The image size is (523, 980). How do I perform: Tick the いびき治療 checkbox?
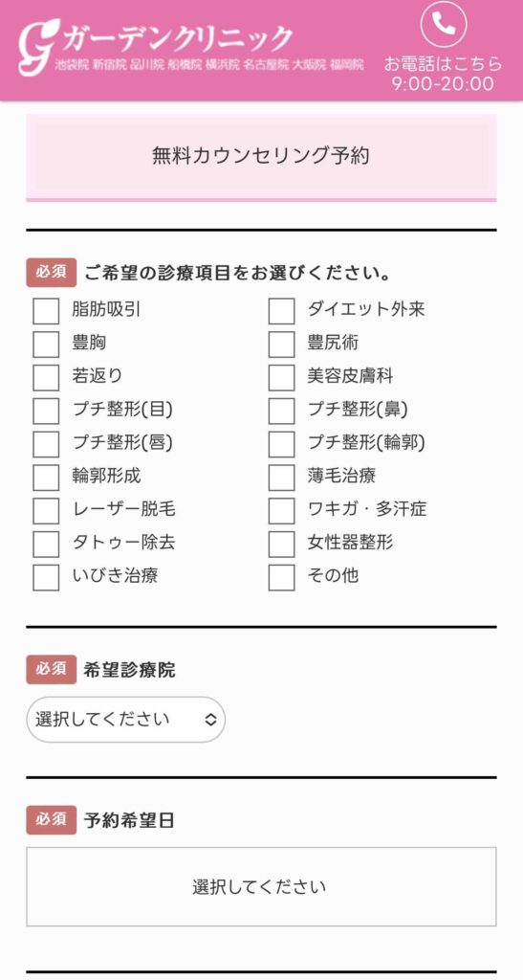(46, 577)
